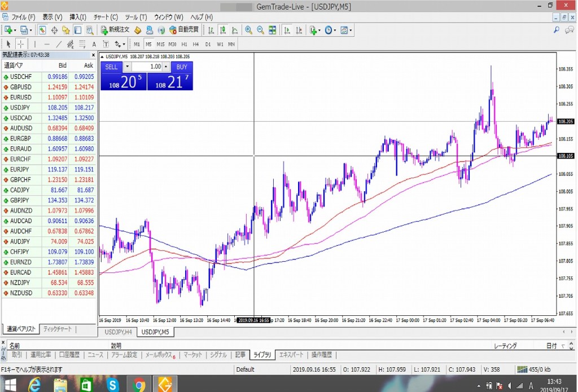This screenshot has height=392, width=578.
Task: Toggle the H4 timeframe button
Action: (x=195, y=44)
